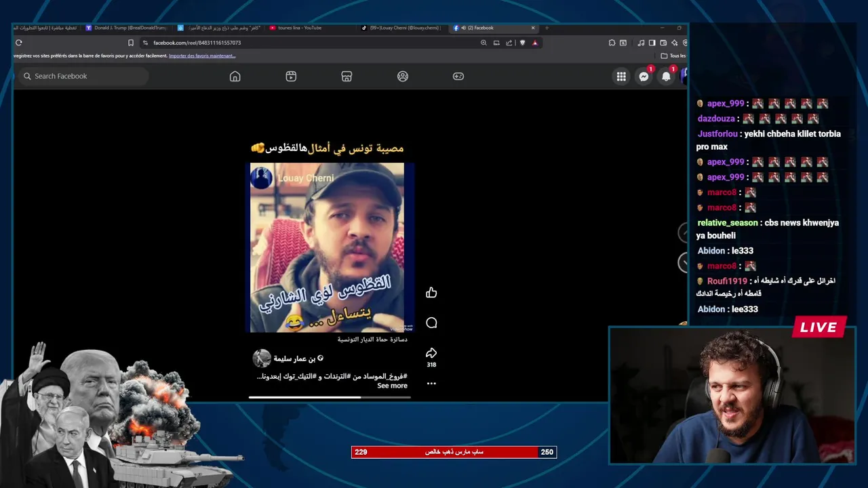This screenshot has width=868, height=488.
Task: Open the reel's three-dots options menu
Action: tap(431, 384)
